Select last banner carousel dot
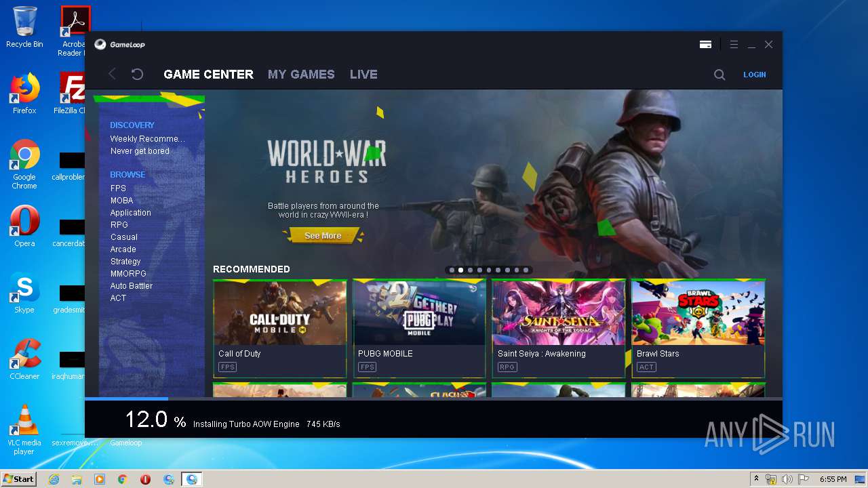 click(526, 270)
